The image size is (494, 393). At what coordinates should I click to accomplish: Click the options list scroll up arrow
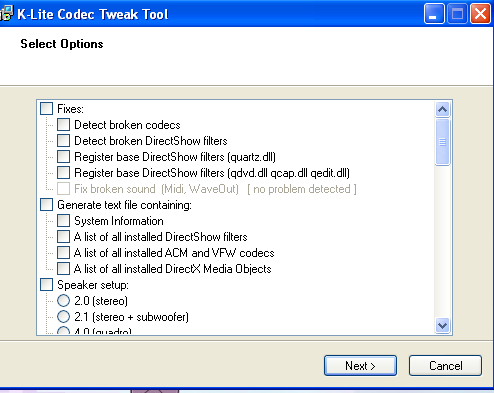443,109
